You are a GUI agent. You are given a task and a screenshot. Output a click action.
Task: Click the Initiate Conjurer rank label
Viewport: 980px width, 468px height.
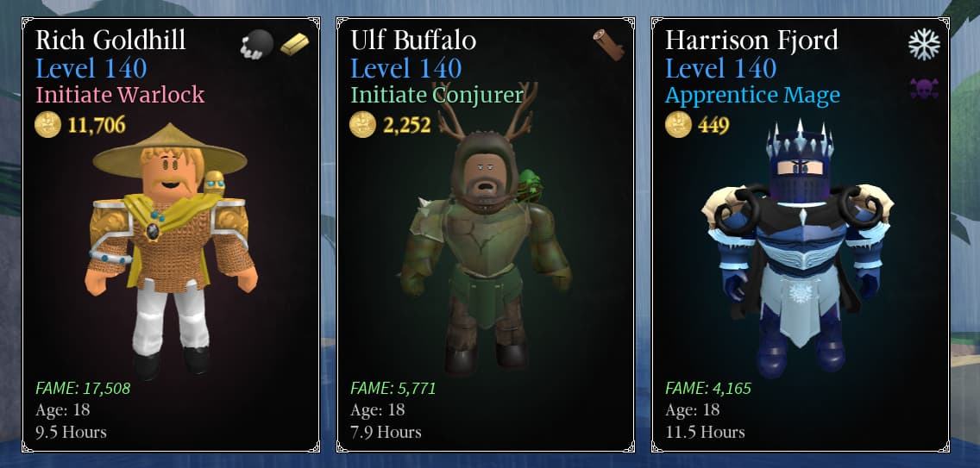(437, 95)
